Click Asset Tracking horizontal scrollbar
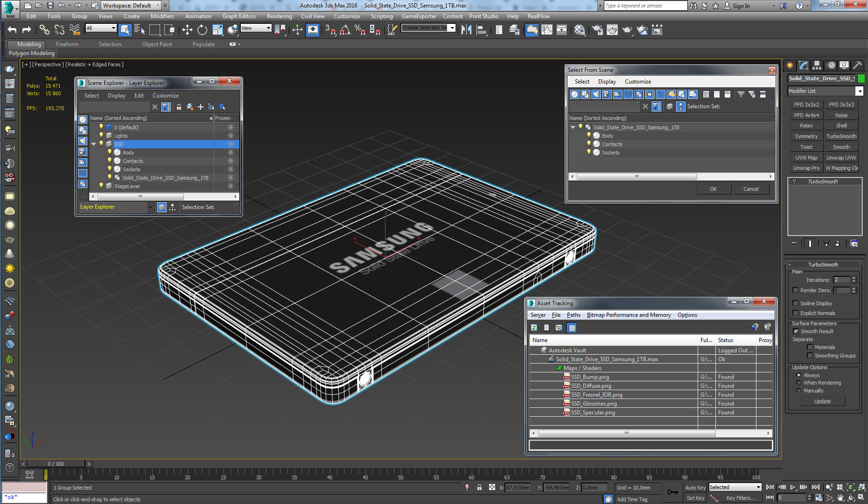The height and width of the screenshot is (504, 868). click(x=626, y=434)
